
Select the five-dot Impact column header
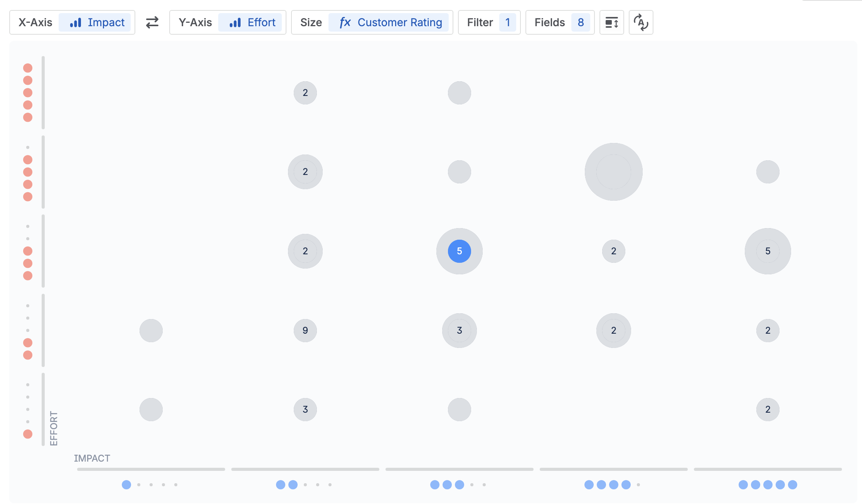click(x=768, y=485)
